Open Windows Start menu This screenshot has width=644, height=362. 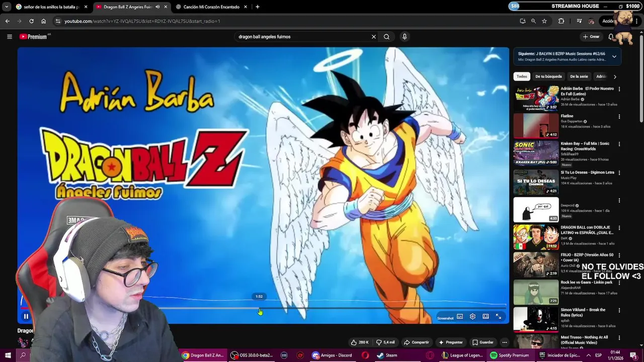8,355
